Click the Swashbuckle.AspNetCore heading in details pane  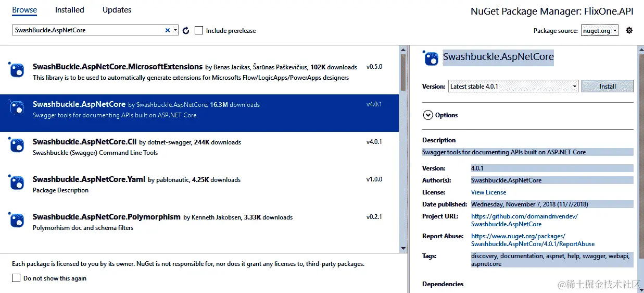(498, 57)
